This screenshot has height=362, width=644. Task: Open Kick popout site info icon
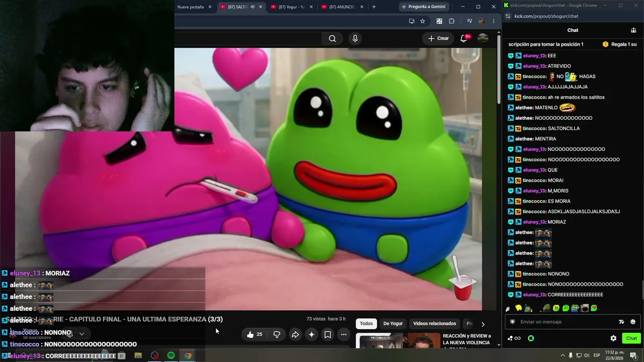coord(508,16)
